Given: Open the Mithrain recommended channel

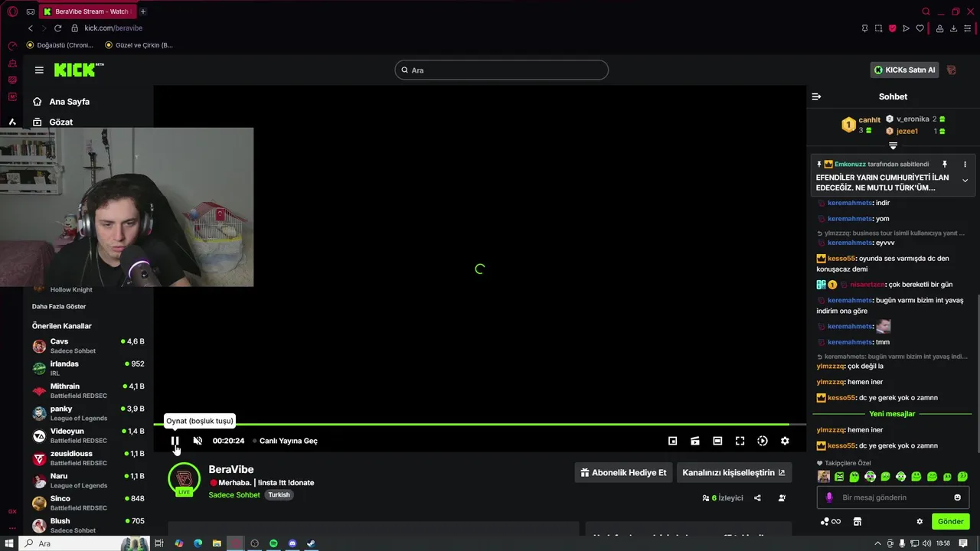Looking at the screenshot, I should click(x=88, y=391).
